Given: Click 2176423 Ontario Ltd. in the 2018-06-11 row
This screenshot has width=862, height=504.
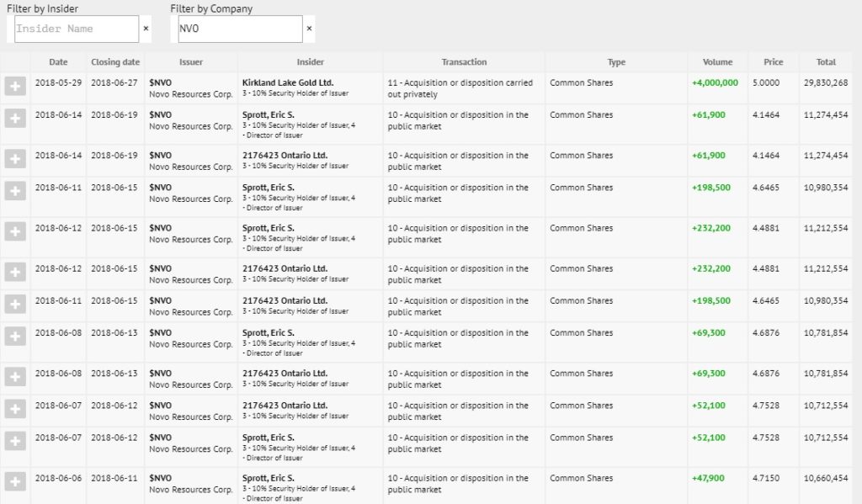Looking at the screenshot, I should click(x=285, y=300).
